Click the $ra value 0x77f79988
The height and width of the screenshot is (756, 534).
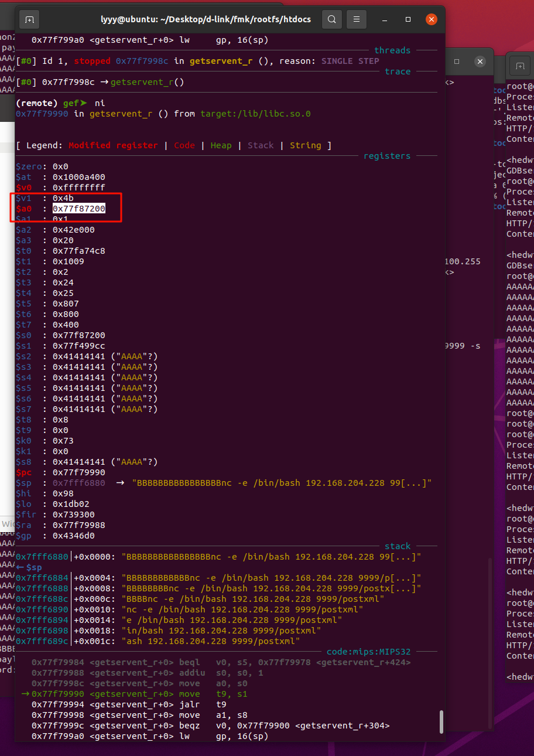pos(79,525)
